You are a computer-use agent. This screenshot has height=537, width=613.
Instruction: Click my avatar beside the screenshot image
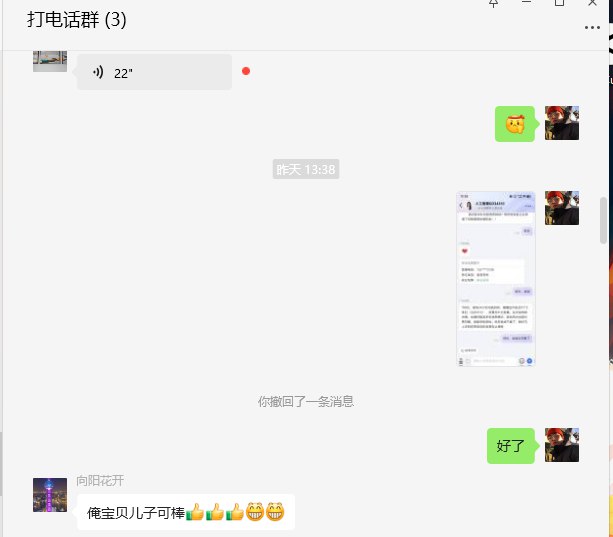tap(562, 208)
